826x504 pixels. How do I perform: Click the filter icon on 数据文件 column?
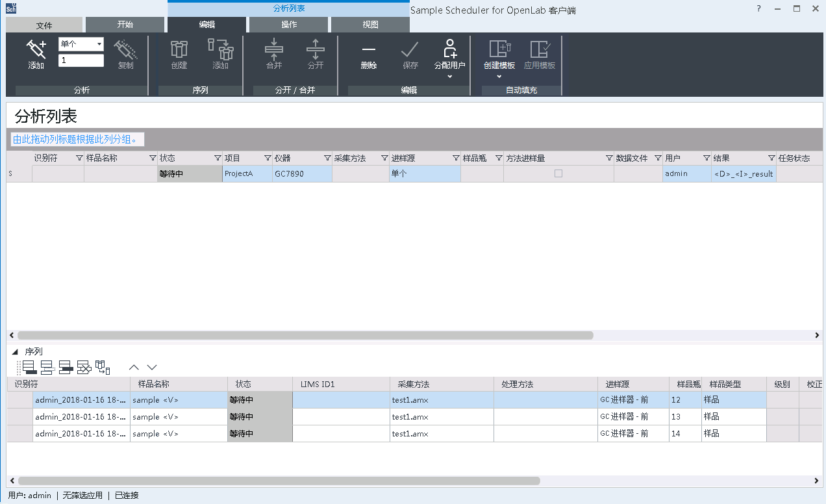(658, 158)
